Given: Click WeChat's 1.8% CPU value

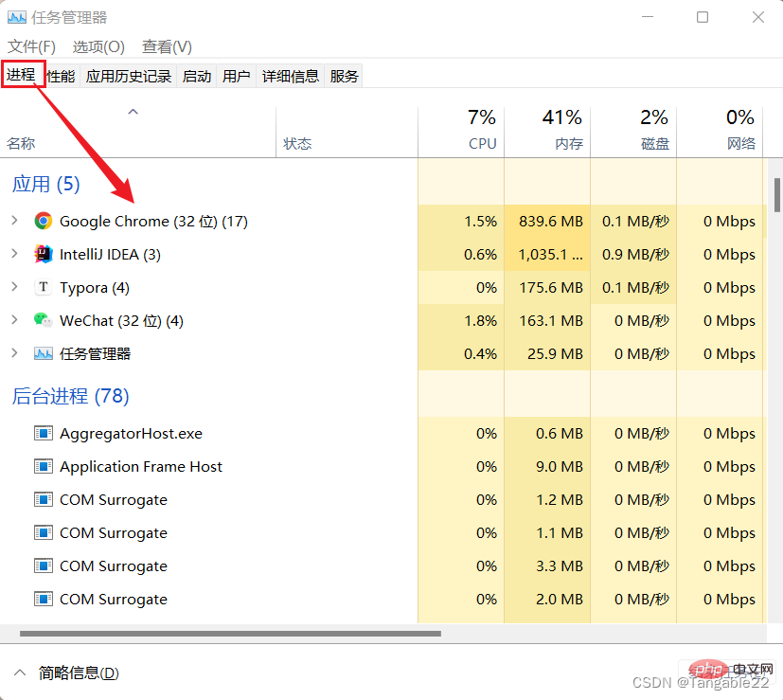Looking at the screenshot, I should click(480, 320).
